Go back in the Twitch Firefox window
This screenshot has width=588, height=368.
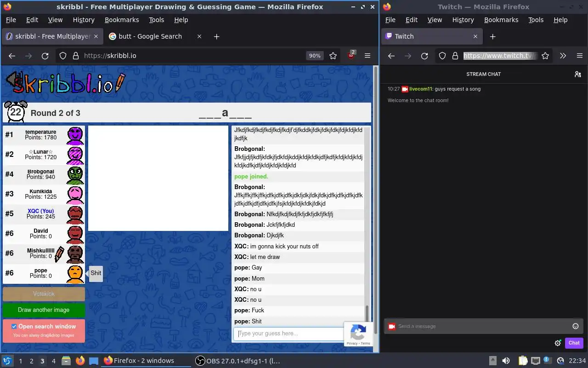pyautogui.click(x=391, y=56)
